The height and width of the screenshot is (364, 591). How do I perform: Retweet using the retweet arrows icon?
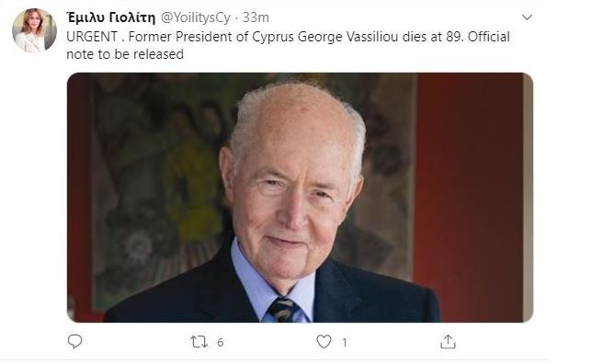coord(199,342)
